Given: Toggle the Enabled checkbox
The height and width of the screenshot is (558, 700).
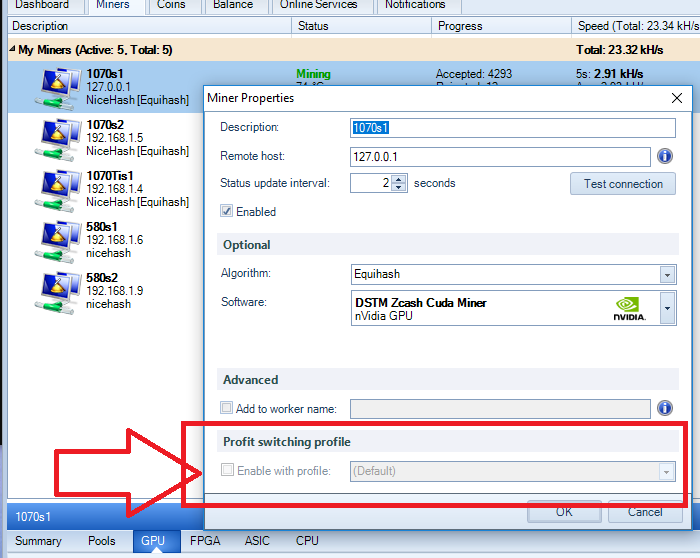Looking at the screenshot, I should [227, 211].
